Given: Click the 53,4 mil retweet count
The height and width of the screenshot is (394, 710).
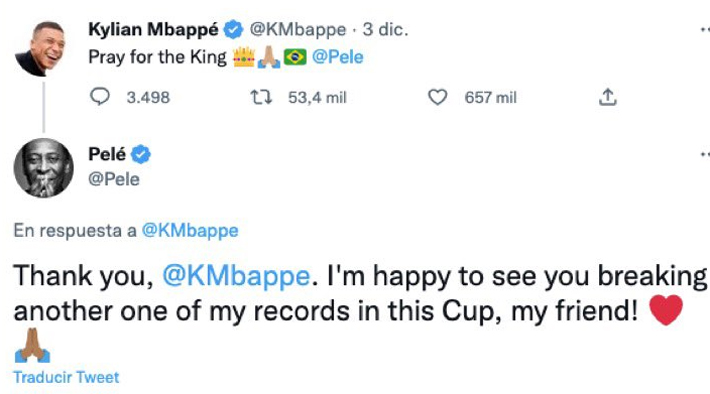Looking at the screenshot, I should pyautogui.click(x=317, y=97).
